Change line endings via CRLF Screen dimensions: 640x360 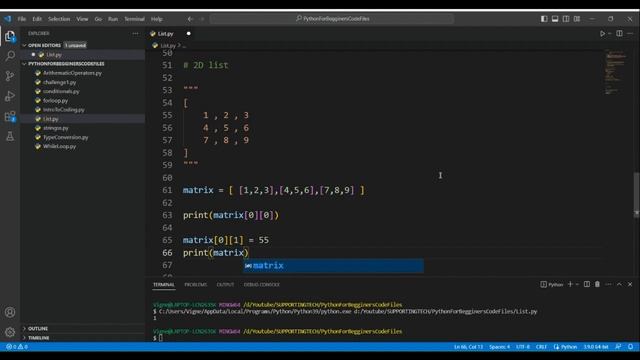tap(541, 347)
